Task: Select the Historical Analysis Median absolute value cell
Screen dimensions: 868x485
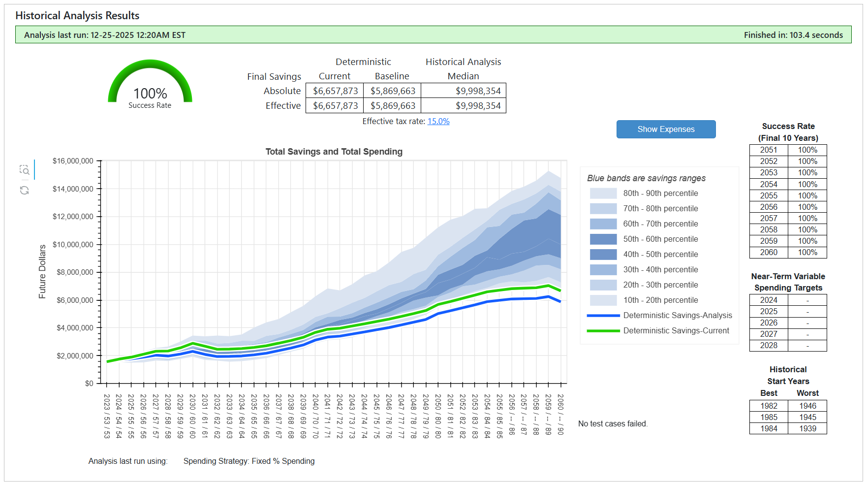Action: pyautogui.click(x=463, y=91)
